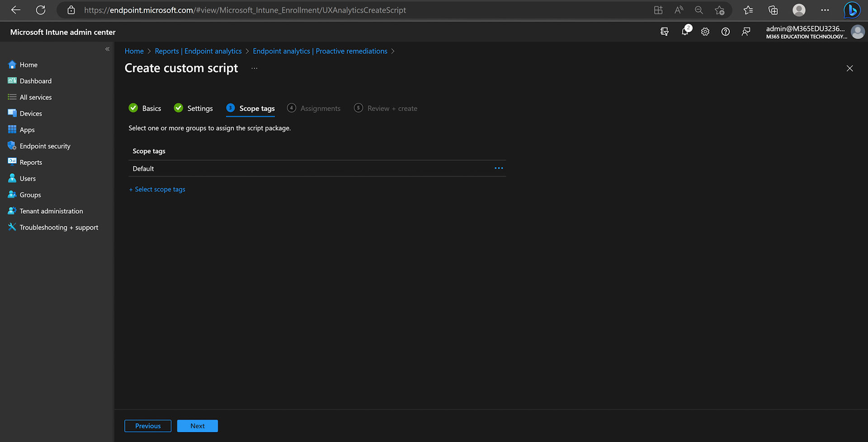Image resolution: width=868 pixels, height=442 pixels.
Task: Switch to the Review + create step
Action: tap(386, 108)
